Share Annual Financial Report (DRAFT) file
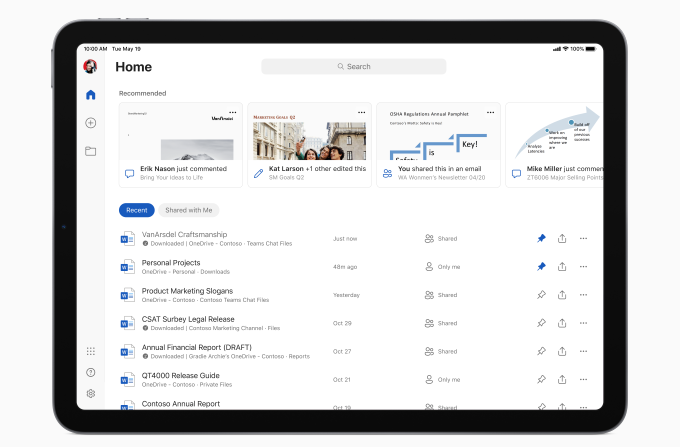Image resolution: width=680 pixels, height=447 pixels. click(562, 351)
